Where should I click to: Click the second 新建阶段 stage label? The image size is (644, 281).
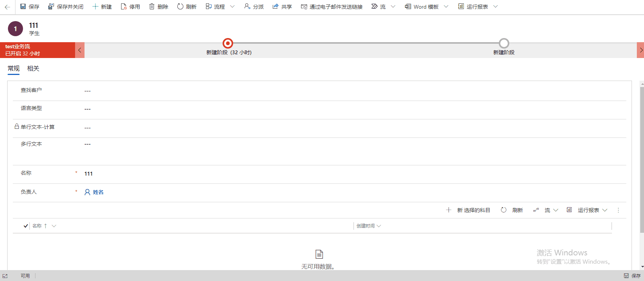click(504, 53)
